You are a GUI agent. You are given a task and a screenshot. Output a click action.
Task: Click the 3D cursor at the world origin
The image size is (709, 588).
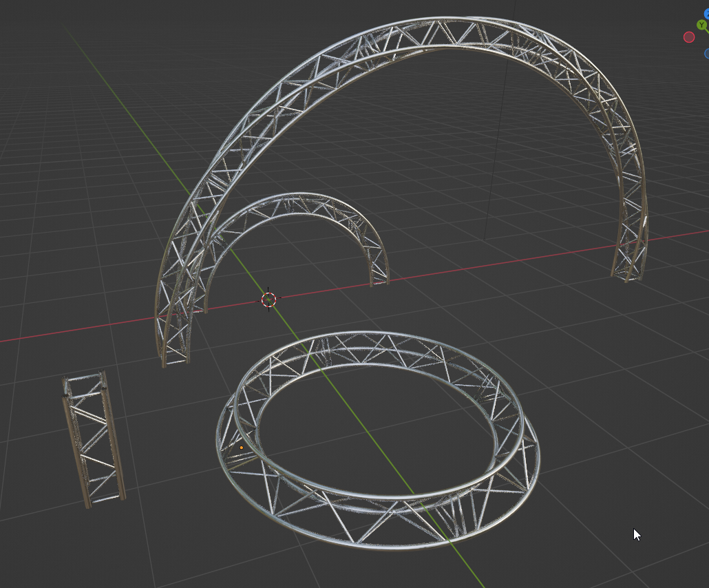click(268, 300)
